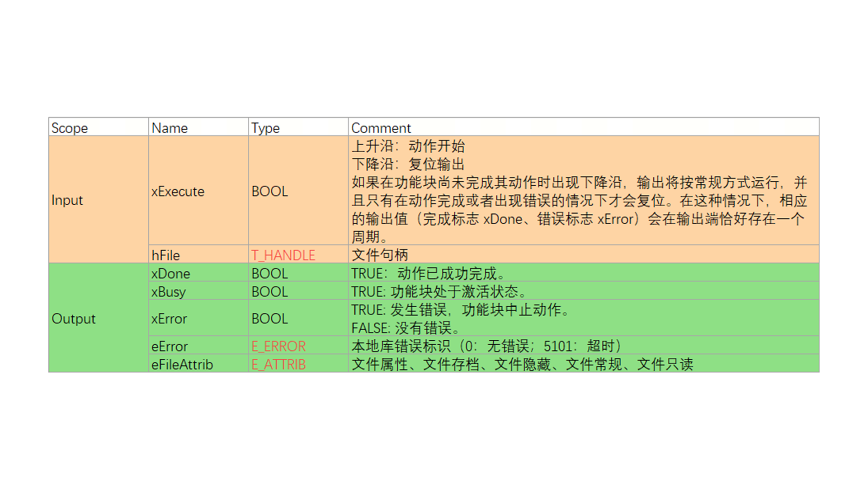Select the Output scope cell
This screenshot has height=488, width=868.
(x=74, y=319)
